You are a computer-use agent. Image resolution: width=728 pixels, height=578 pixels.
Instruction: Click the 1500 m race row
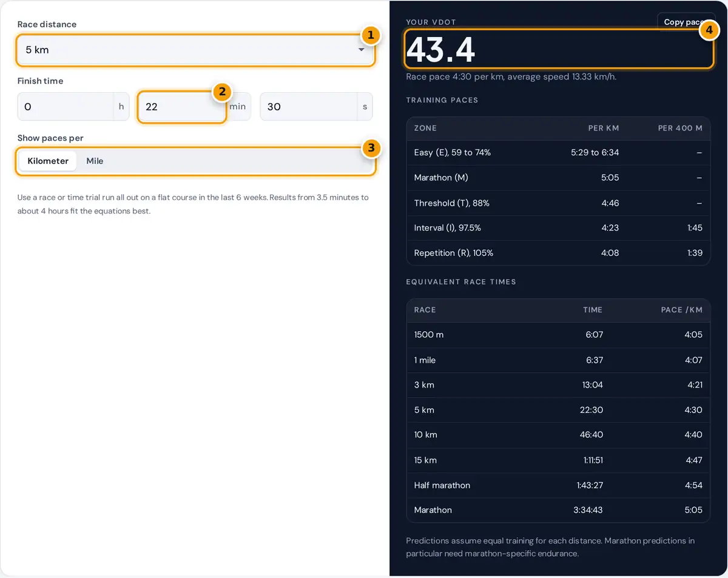pyautogui.click(x=558, y=335)
